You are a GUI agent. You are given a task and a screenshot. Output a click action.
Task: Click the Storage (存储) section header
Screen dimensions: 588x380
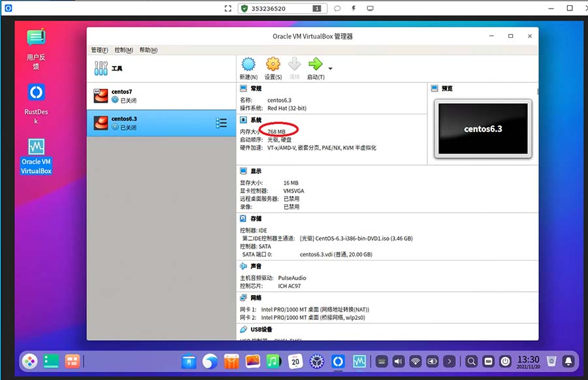[256, 219]
